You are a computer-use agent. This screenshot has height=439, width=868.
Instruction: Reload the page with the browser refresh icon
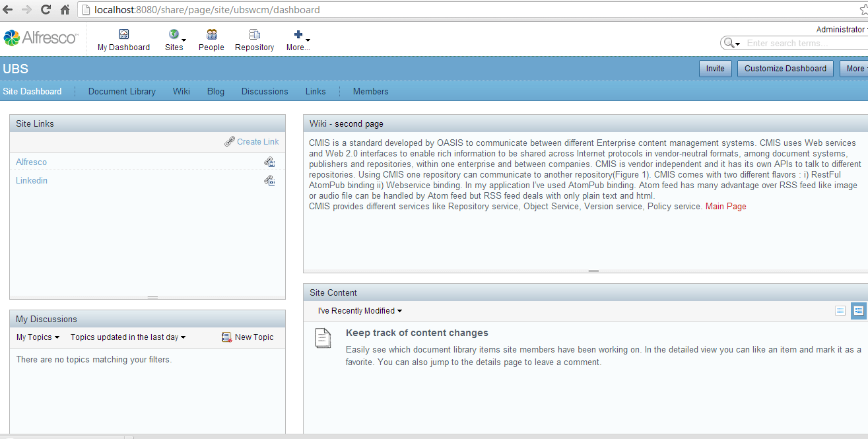click(x=46, y=10)
